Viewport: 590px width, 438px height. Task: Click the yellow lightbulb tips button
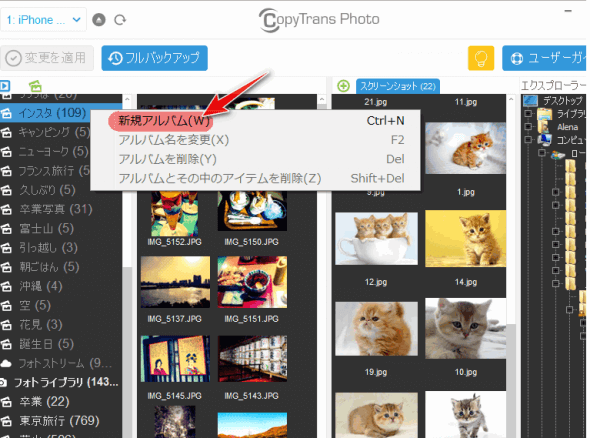481,58
